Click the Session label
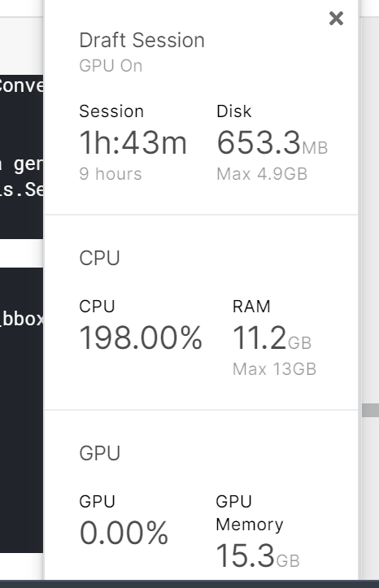379x588 pixels. point(111,111)
